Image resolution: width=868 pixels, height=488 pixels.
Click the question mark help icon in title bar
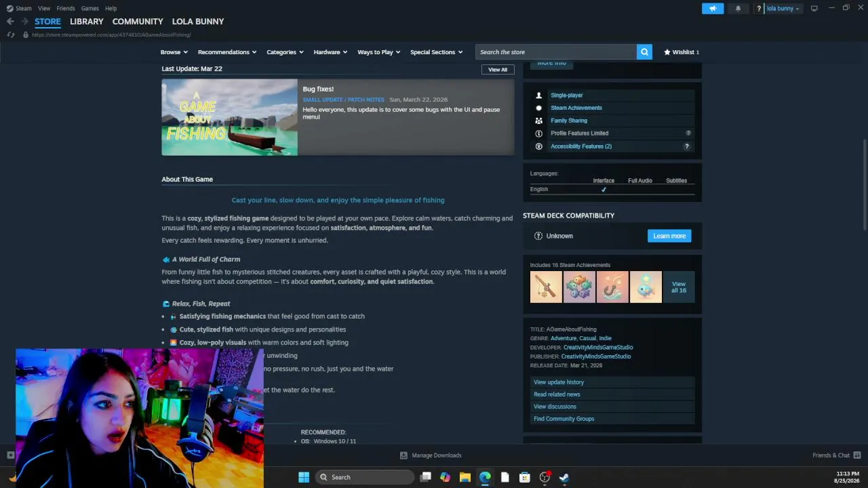pos(759,8)
